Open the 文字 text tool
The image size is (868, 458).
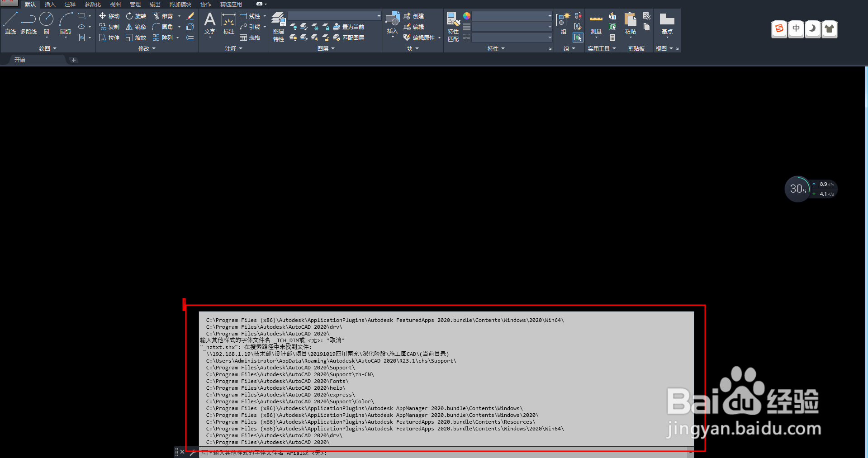[209, 23]
